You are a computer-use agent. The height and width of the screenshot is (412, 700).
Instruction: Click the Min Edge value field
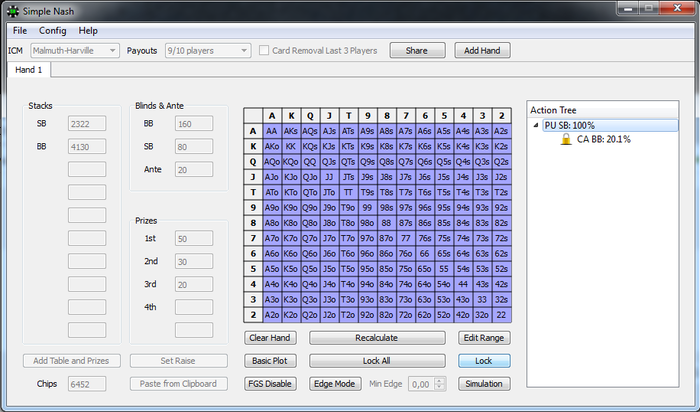(x=421, y=384)
